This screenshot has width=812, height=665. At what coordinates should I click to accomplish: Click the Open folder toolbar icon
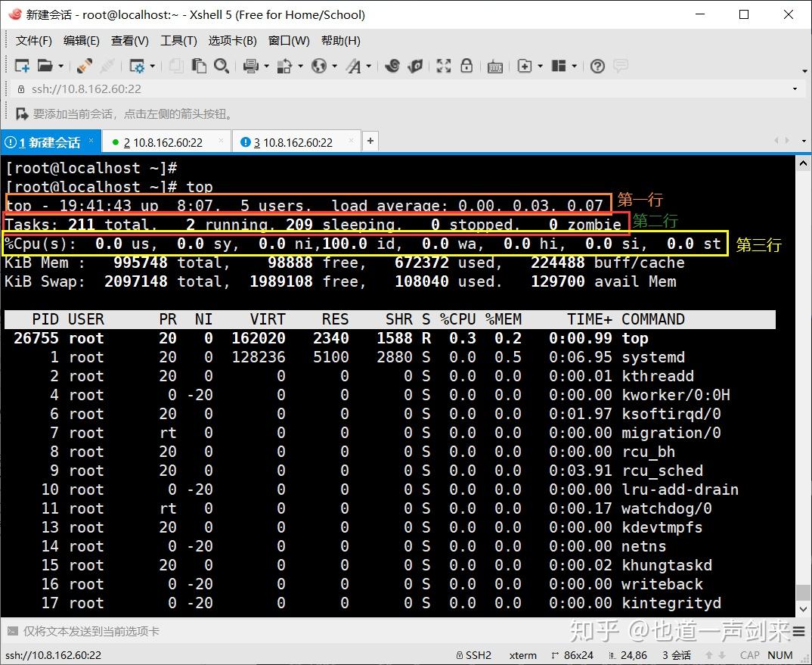[x=45, y=67]
